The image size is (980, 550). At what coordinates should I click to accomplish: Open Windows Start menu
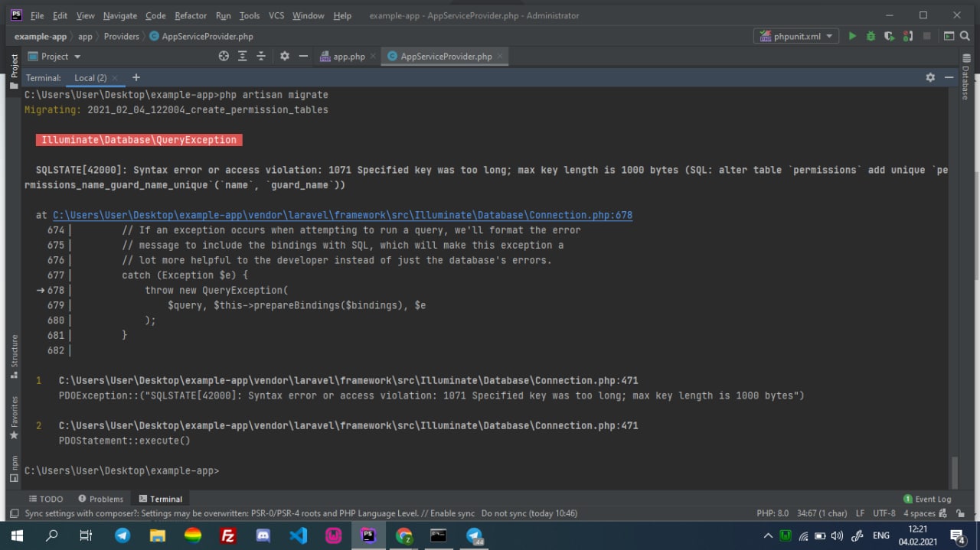(17, 535)
